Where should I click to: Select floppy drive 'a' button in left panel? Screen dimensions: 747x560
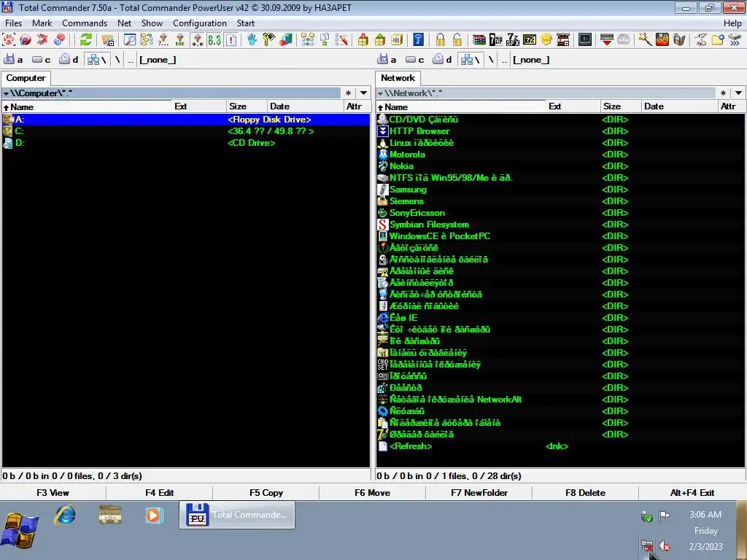(x=13, y=60)
